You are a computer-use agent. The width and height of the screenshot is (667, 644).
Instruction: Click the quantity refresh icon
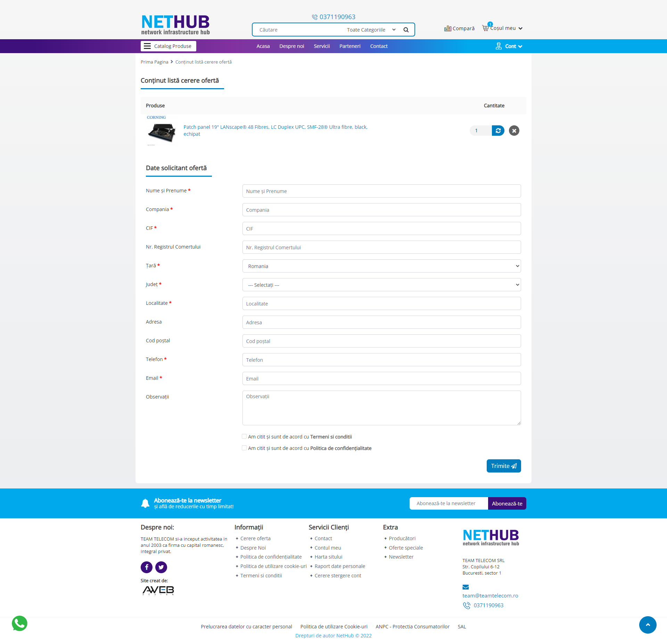(x=498, y=131)
